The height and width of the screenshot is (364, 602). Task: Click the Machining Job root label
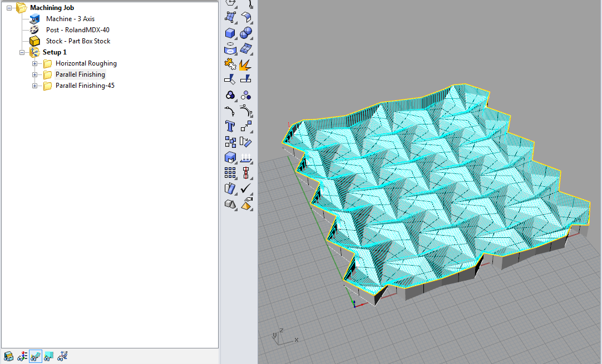(x=52, y=8)
